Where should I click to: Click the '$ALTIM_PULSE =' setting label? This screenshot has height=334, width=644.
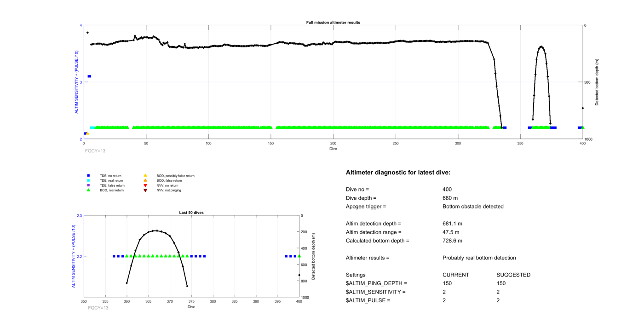(x=368, y=300)
